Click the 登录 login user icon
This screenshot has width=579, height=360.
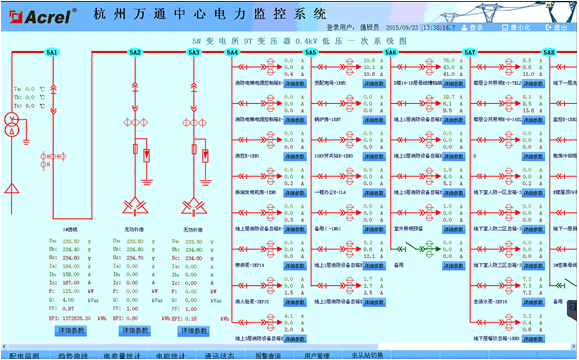(465, 28)
